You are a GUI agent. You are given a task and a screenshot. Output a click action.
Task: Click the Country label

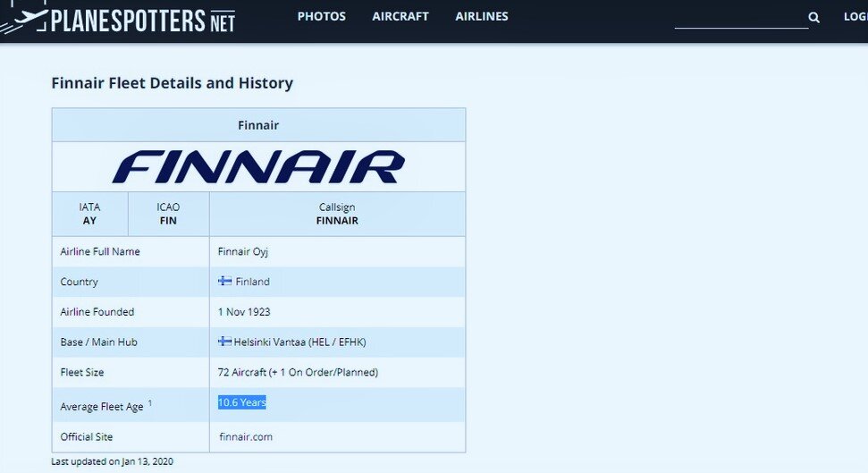(80, 282)
